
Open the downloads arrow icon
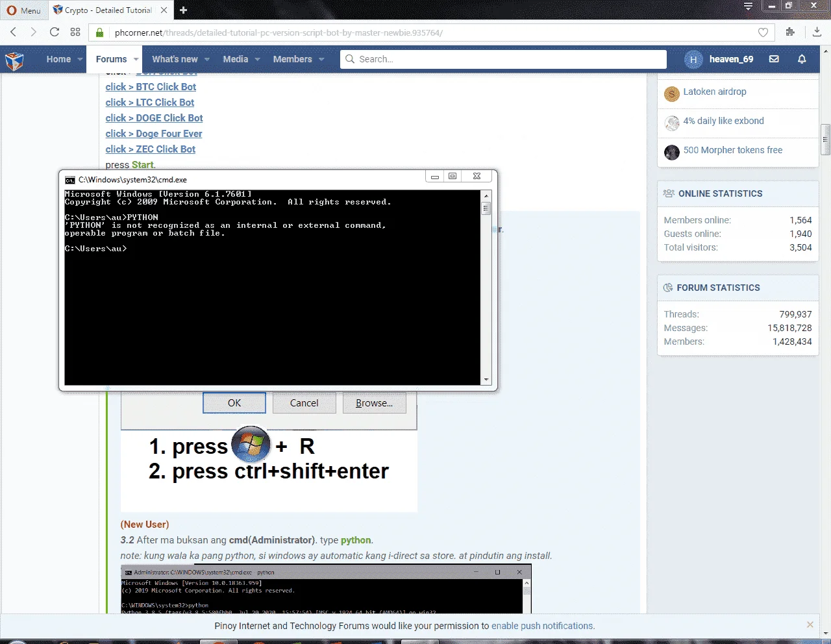817,32
